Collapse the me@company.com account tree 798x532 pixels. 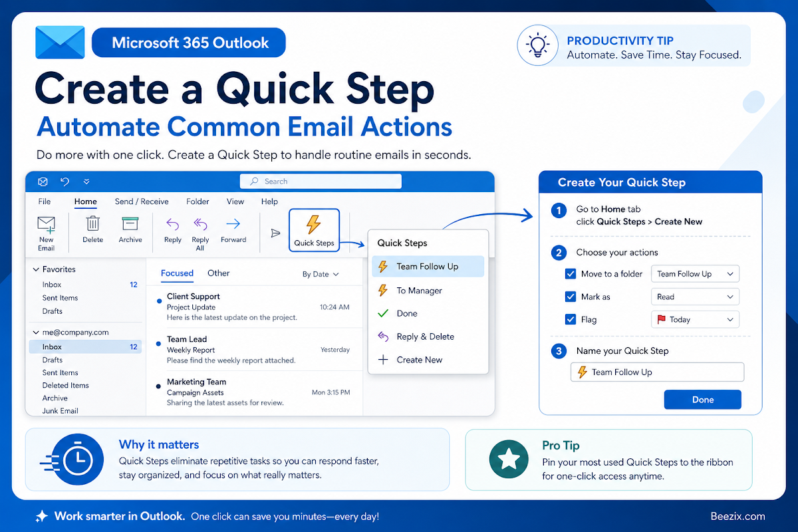pyautogui.click(x=36, y=332)
